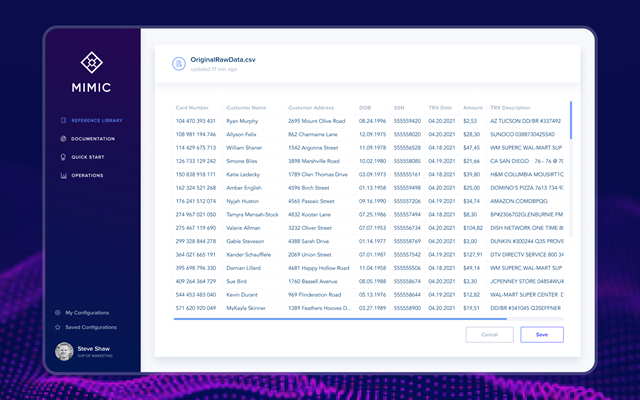Click the Operations chart icon
Viewport: 640px width, 400px height.
[x=63, y=176]
